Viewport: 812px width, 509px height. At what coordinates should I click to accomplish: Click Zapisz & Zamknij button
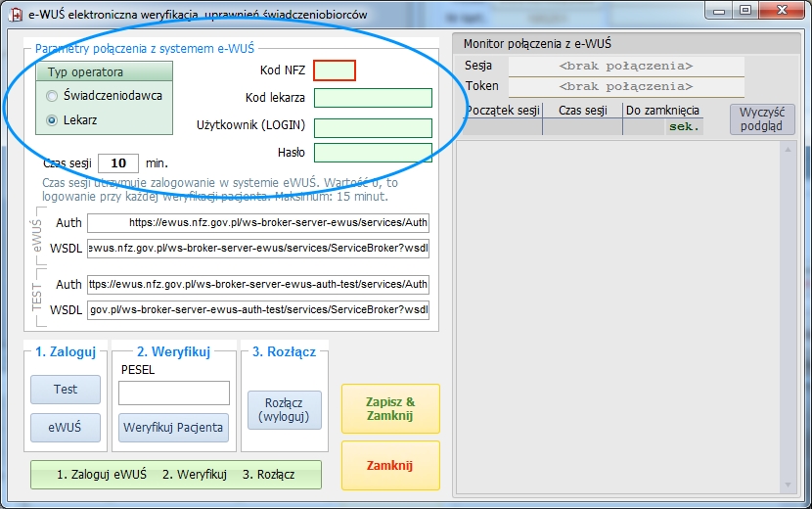click(390, 408)
